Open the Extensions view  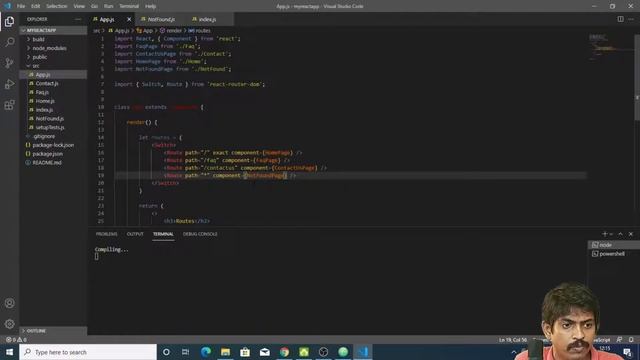pyautogui.click(x=9, y=105)
